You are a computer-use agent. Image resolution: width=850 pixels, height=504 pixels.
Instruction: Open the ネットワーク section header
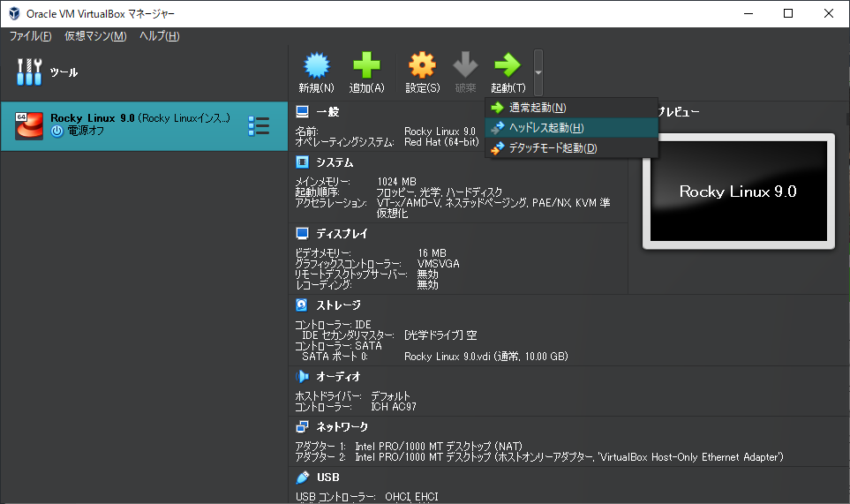click(342, 427)
